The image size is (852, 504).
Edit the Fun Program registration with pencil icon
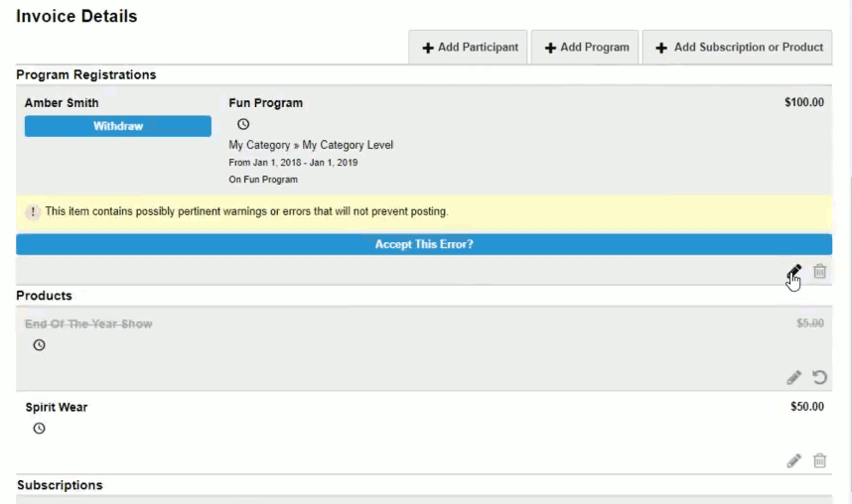(x=794, y=272)
